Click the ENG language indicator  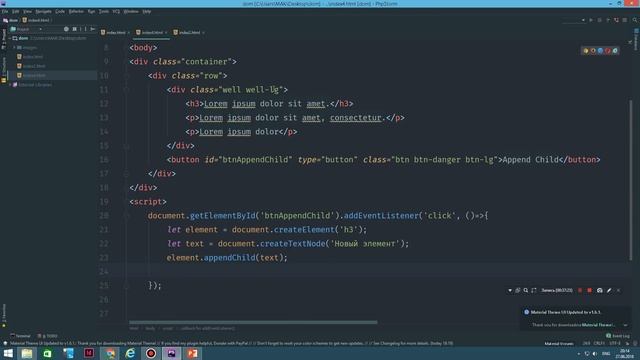606,353
